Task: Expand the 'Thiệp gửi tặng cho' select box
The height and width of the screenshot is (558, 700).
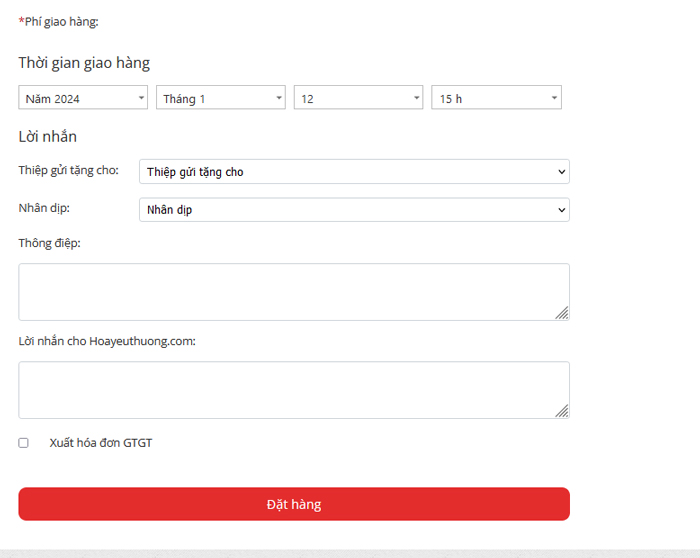Action: point(354,172)
